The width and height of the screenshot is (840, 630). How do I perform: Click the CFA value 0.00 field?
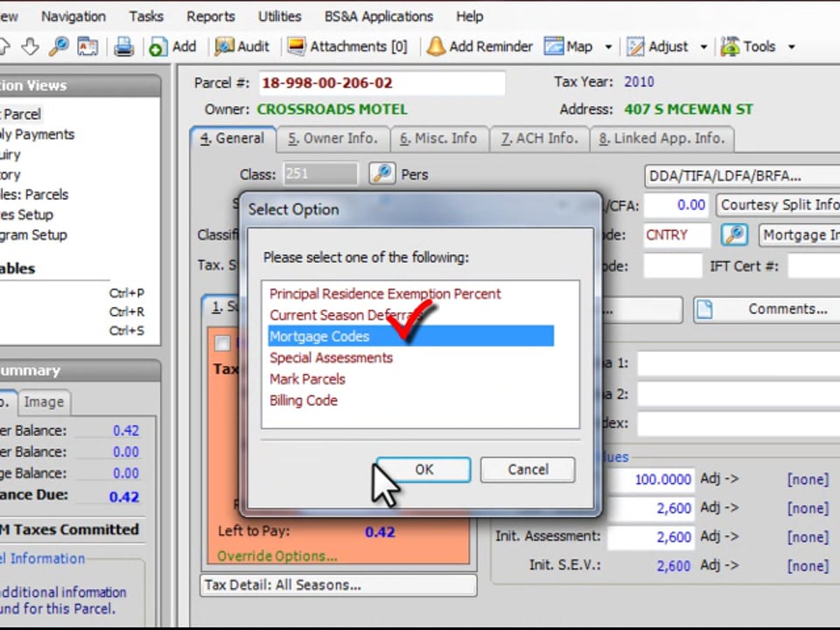coord(676,205)
